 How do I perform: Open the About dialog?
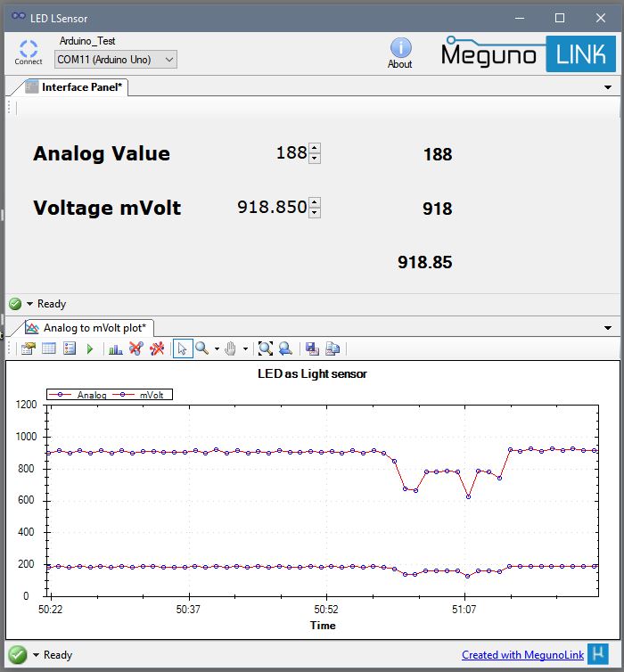point(400,53)
